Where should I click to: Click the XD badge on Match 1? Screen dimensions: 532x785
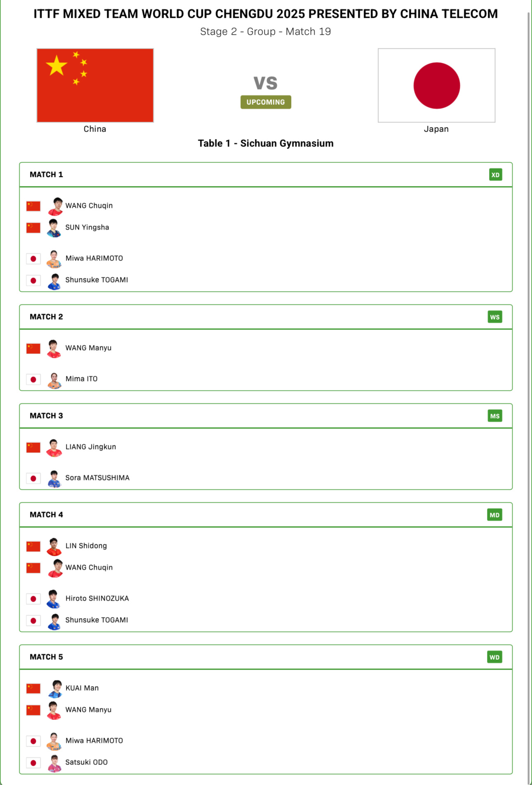495,175
